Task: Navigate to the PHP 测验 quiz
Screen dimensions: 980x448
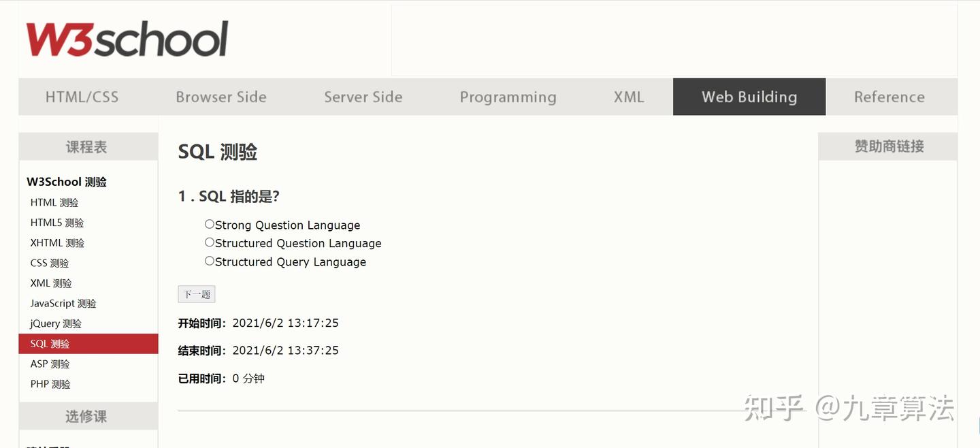Action: click(x=50, y=384)
